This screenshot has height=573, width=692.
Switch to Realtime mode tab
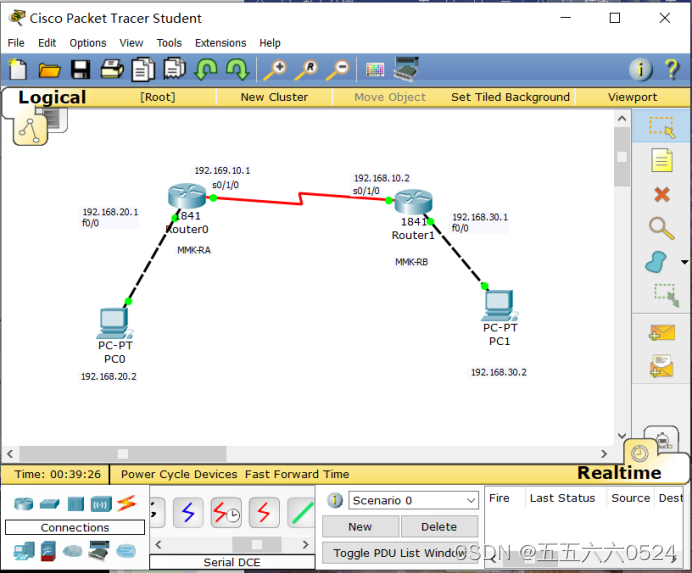[x=620, y=473]
